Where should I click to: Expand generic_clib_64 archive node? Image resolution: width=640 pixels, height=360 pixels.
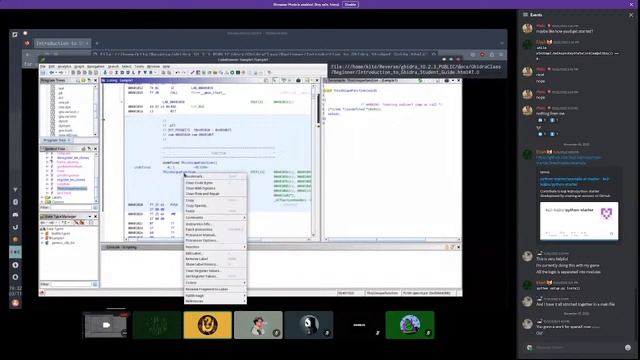tap(43, 242)
